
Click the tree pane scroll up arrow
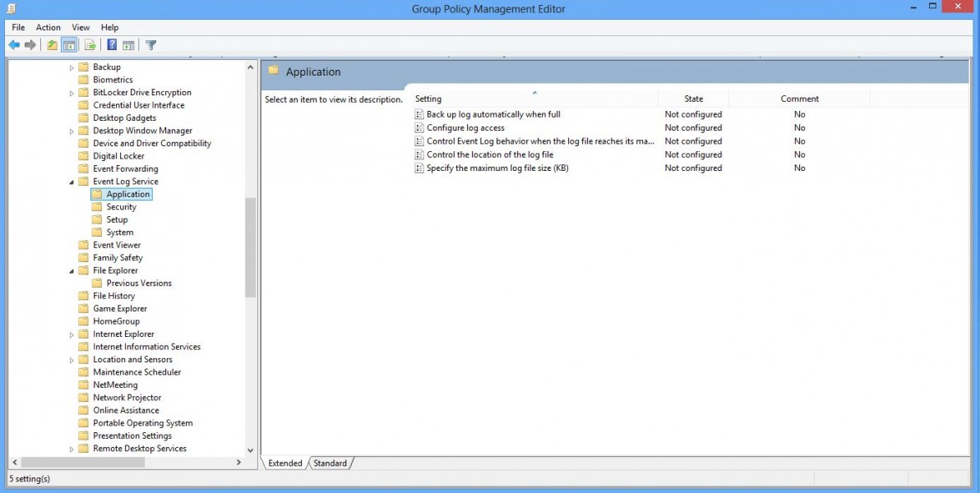(x=251, y=67)
